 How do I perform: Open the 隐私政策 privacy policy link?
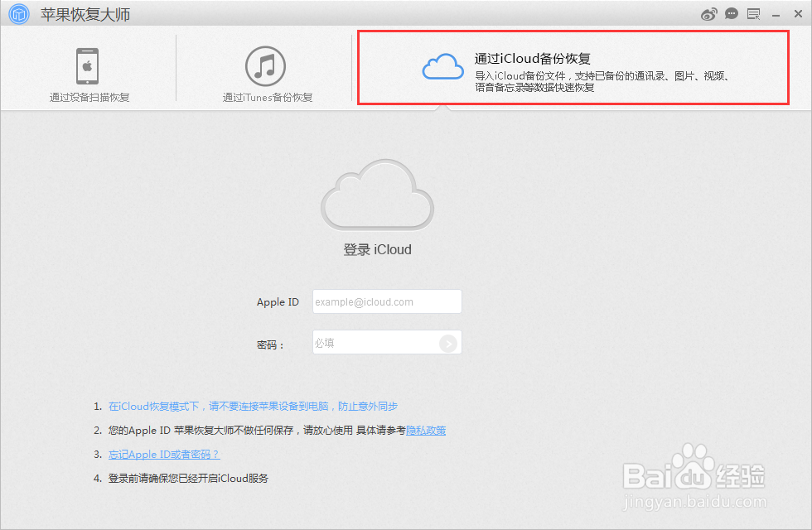coord(426,430)
